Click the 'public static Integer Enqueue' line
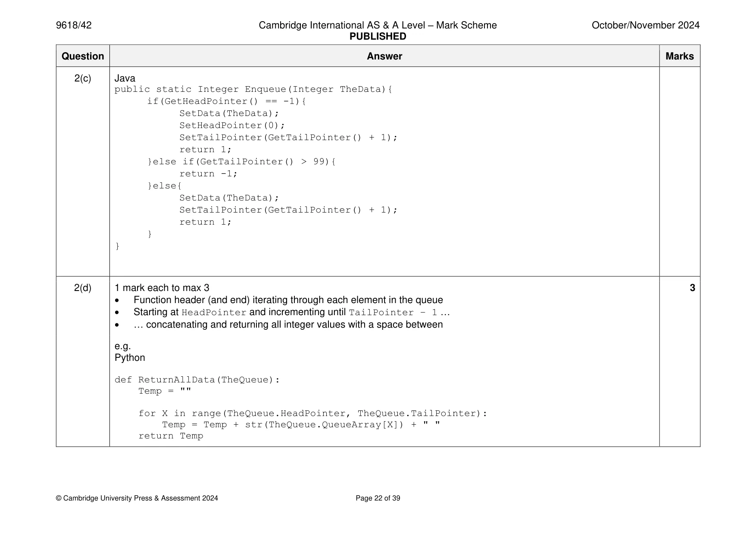 (253, 89)
